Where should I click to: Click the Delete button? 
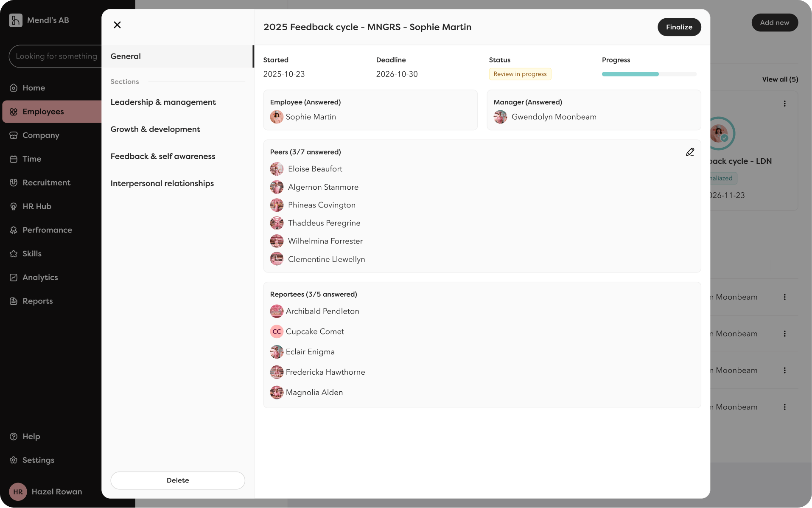click(x=178, y=480)
